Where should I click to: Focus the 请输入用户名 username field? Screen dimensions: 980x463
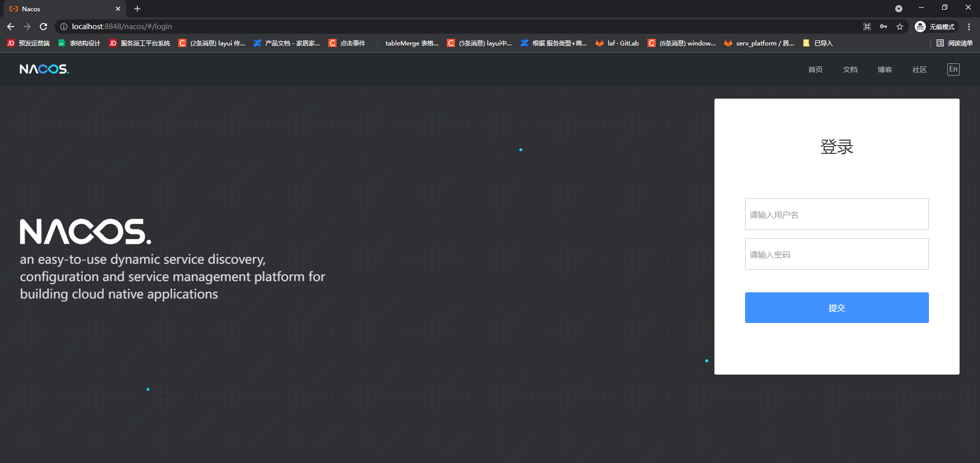click(836, 214)
